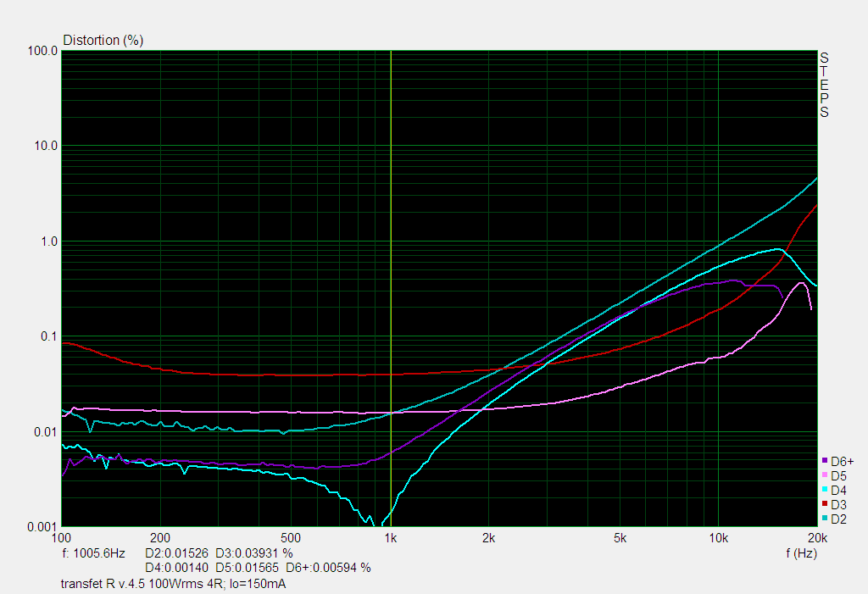Click the 5k x-axis frequency label
This screenshot has width=868, height=594.
[x=620, y=538]
